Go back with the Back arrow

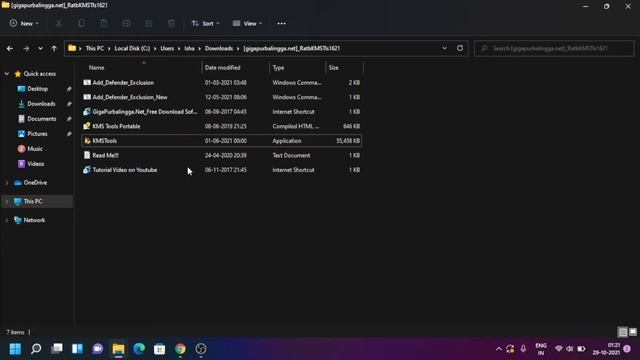point(10,49)
